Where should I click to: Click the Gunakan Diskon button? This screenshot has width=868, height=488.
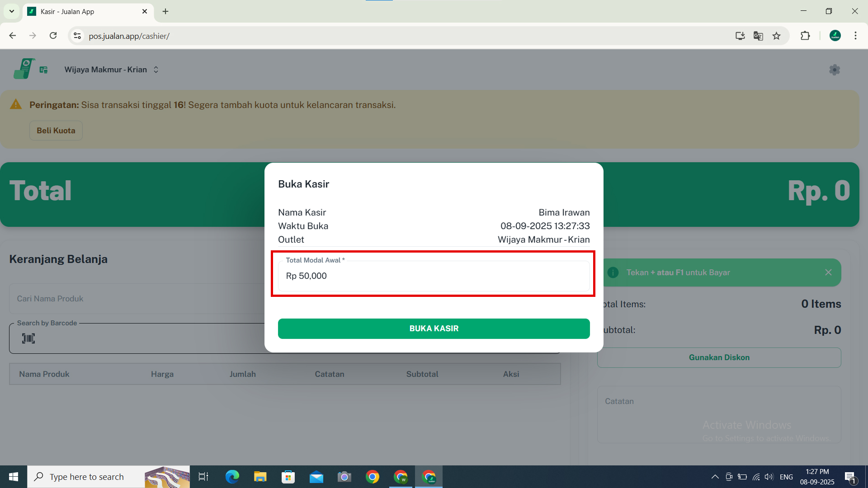[719, 357]
